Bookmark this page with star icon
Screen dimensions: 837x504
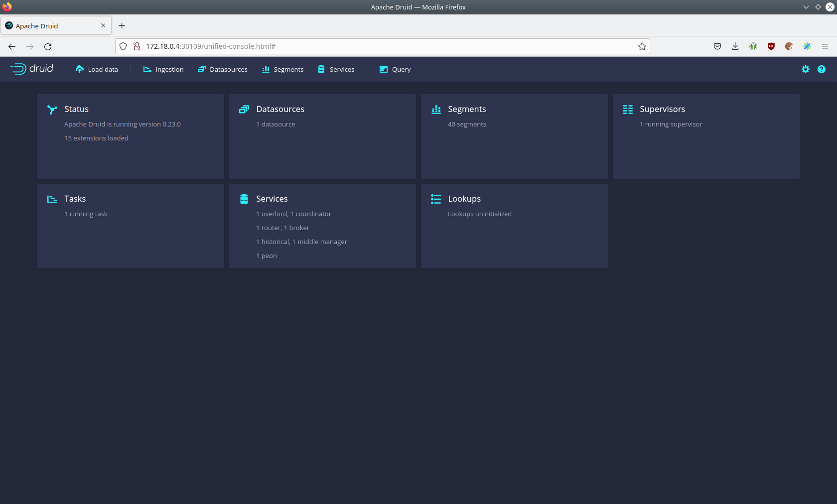click(642, 46)
